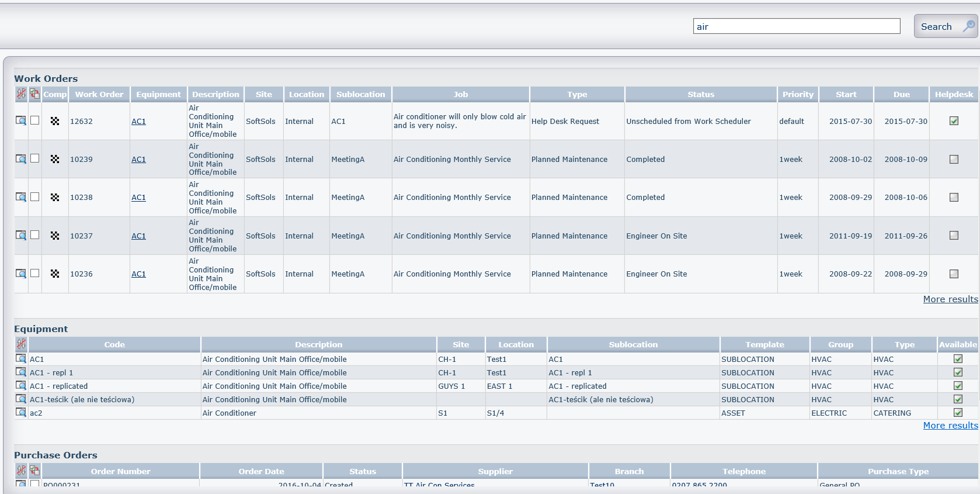Open details icon for work order 12632
This screenshot has width=980, height=494.
pos(21,120)
